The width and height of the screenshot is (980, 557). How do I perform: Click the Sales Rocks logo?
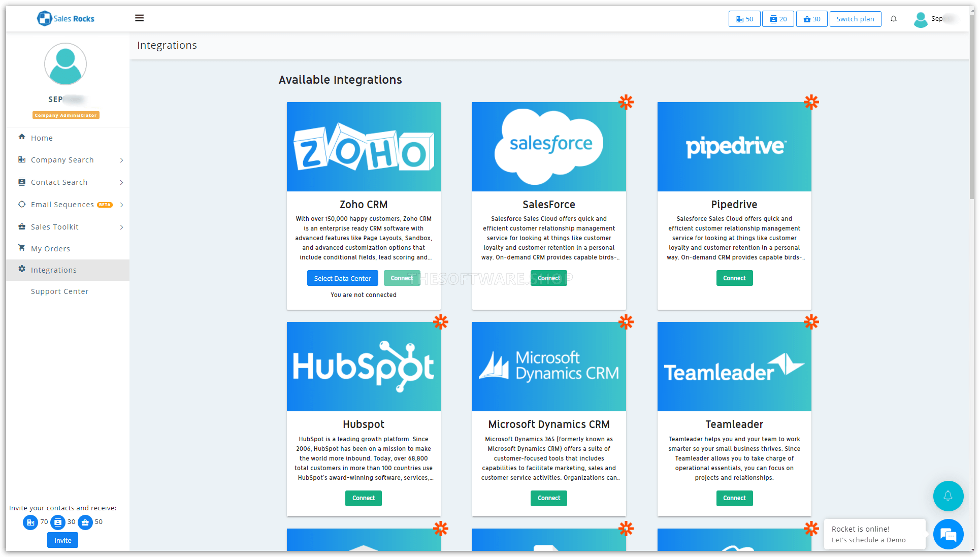click(66, 19)
